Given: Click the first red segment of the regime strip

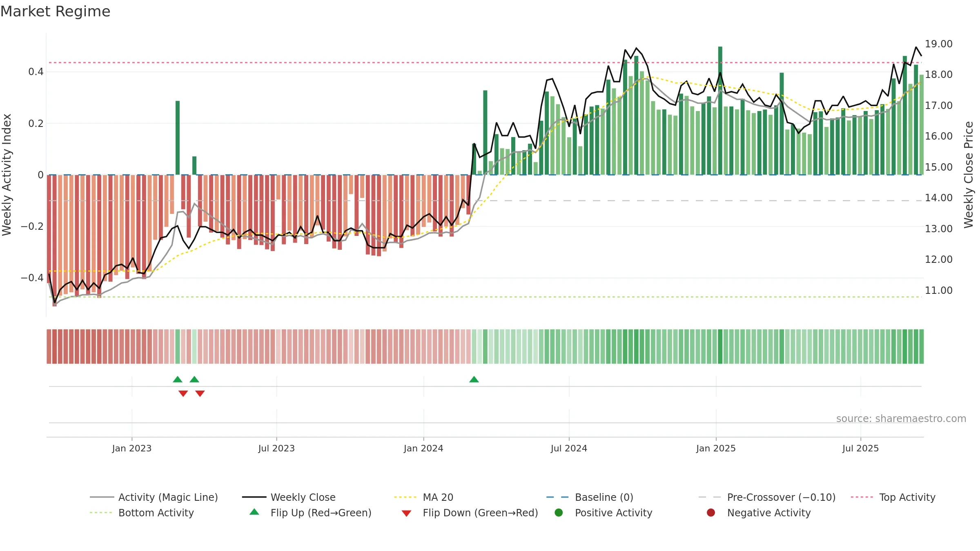Looking at the screenshot, I should point(49,347).
